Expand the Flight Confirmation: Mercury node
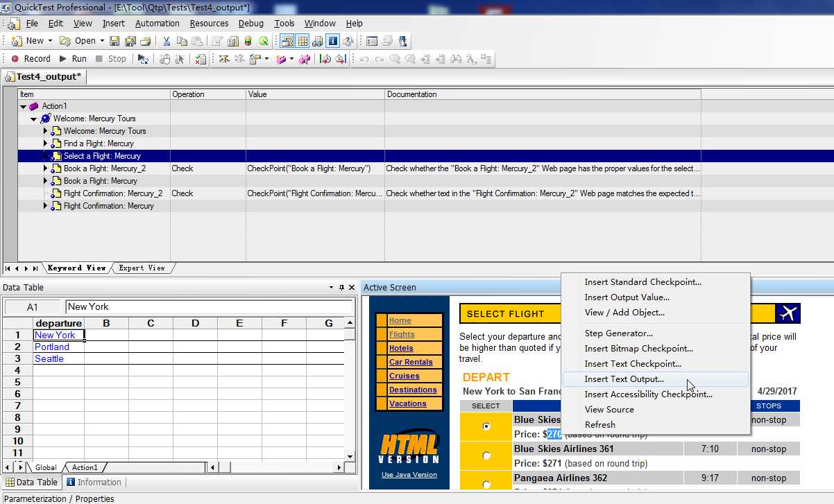The height and width of the screenshot is (504, 834). pos(46,206)
